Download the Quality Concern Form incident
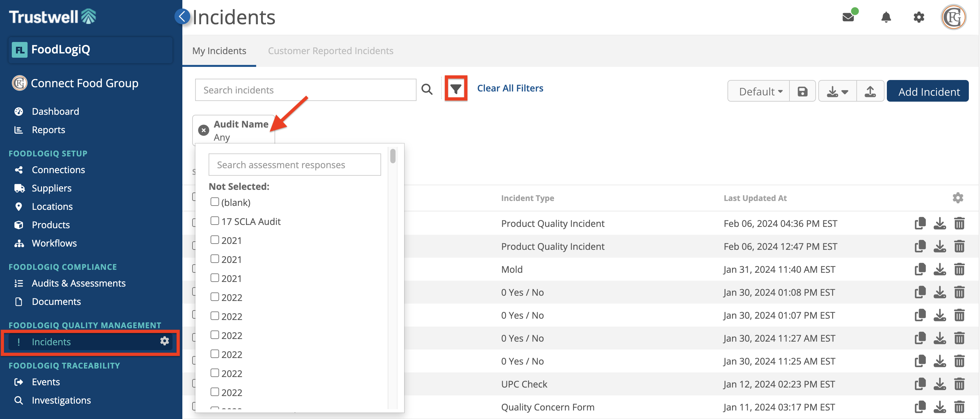 (940, 407)
